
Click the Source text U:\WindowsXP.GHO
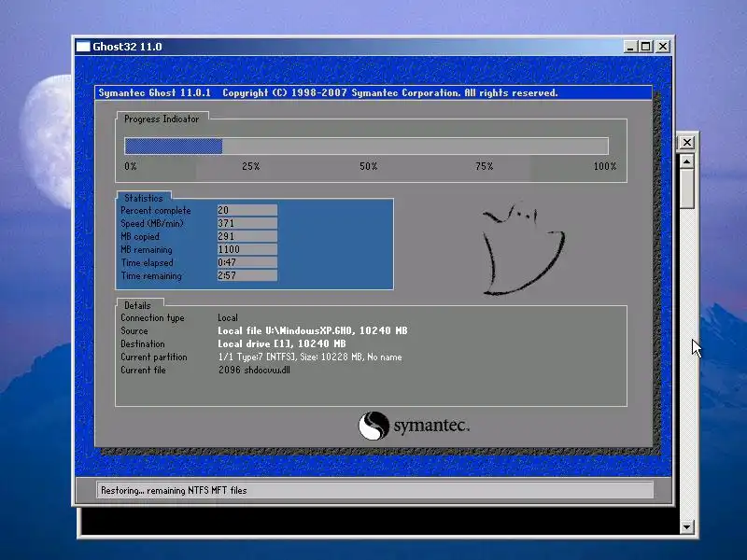tap(309, 331)
